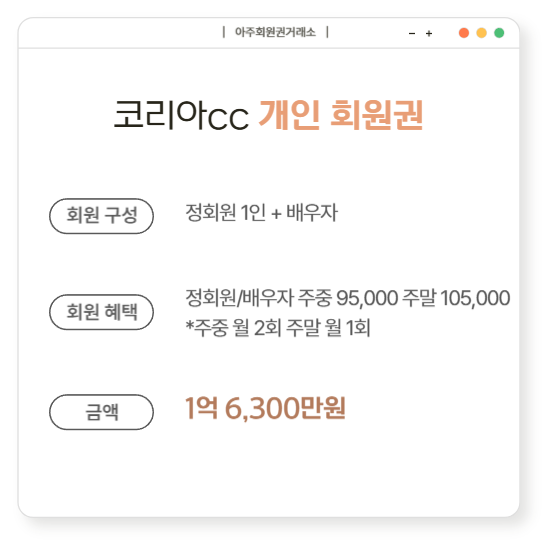Select the 회원 구성 pill label

click(x=101, y=216)
